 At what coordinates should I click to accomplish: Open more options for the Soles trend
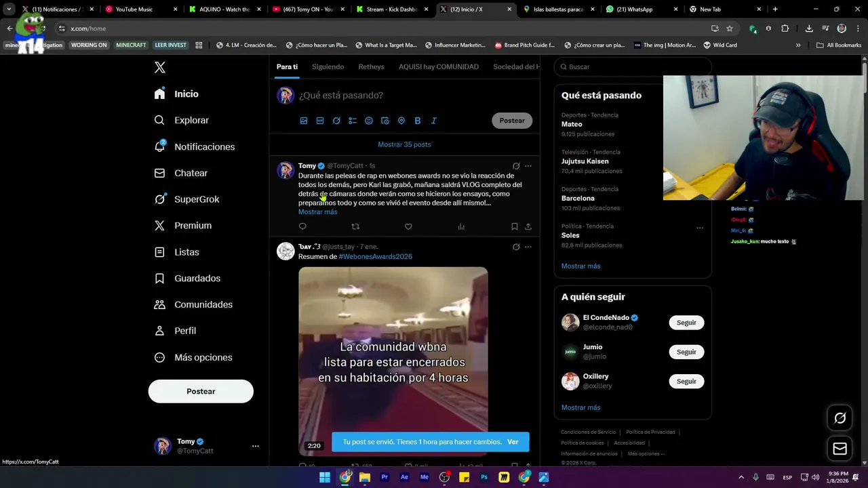[700, 228]
